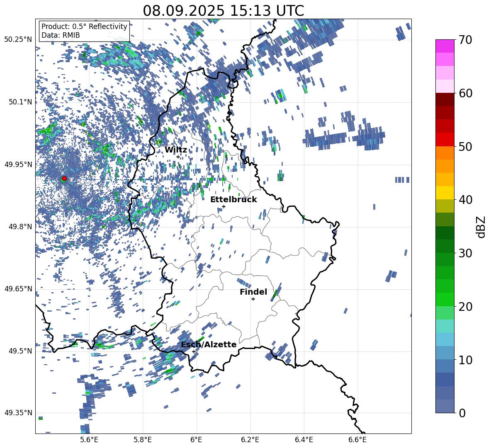Click the 70 tick on colorbar
The image size is (491, 448).
(x=465, y=40)
